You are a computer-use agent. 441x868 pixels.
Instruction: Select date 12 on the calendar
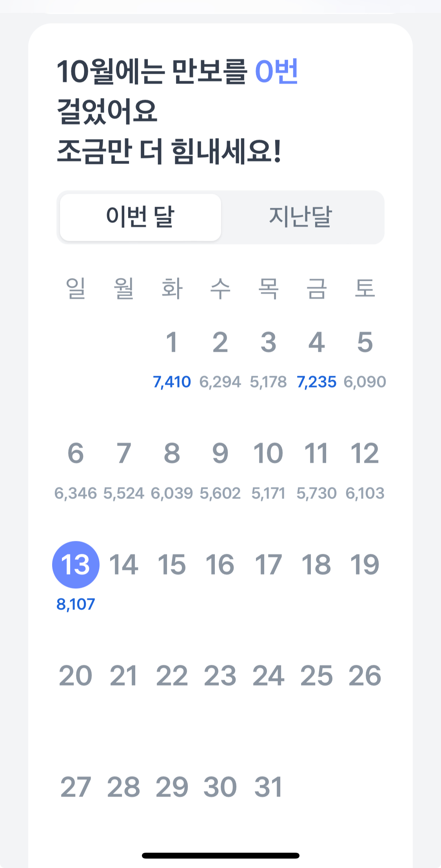[x=365, y=453]
